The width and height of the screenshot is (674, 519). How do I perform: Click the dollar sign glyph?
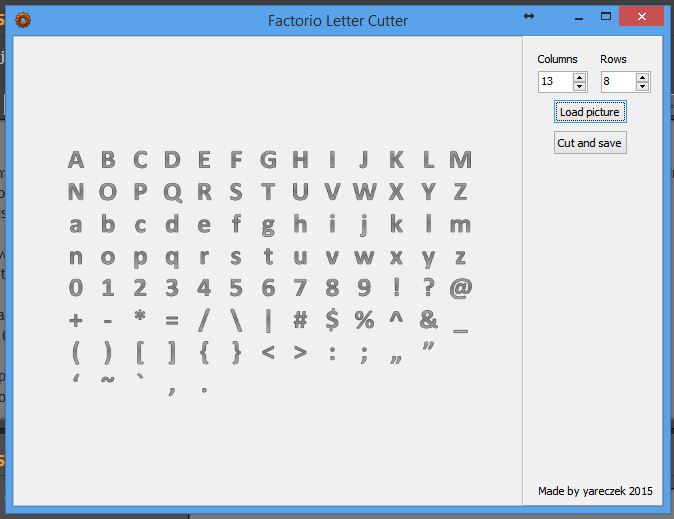coord(332,320)
